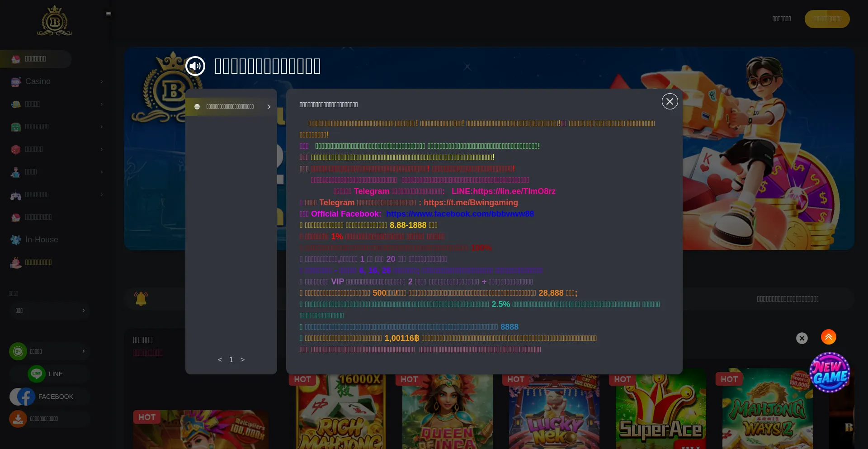Image resolution: width=868 pixels, height=449 pixels.
Task: Click the golden bell notification icon
Action: [x=141, y=298]
